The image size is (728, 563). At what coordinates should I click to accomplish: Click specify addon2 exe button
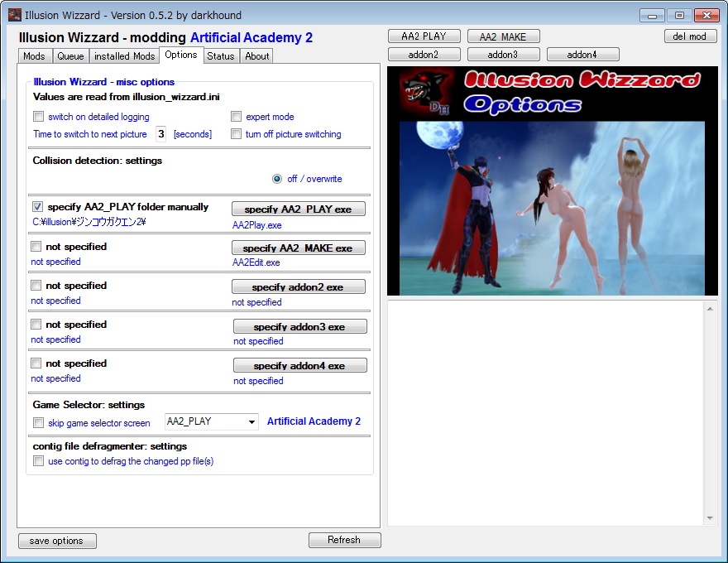tap(299, 287)
